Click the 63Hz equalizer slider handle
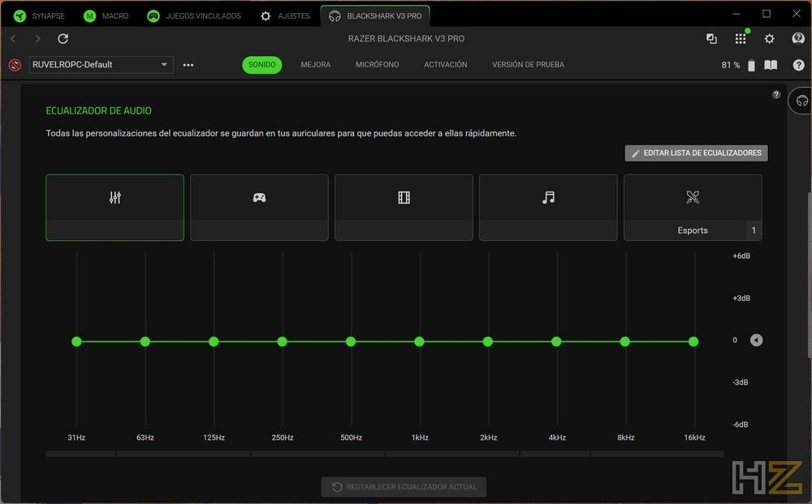 click(x=145, y=342)
